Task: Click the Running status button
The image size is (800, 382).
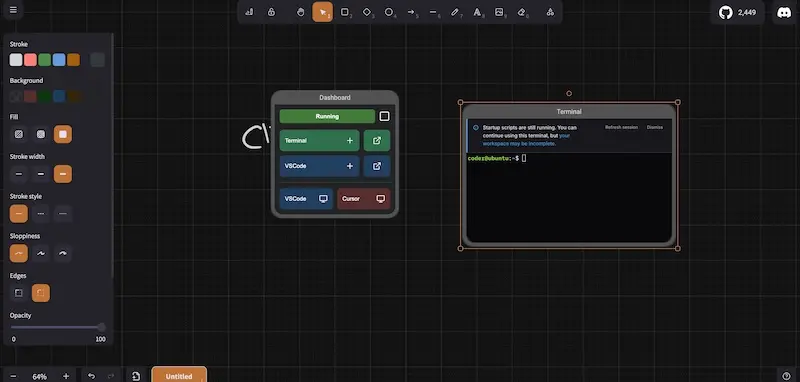Action: point(327,116)
